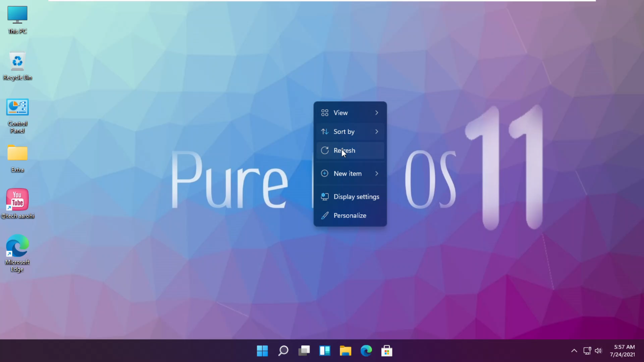Screen dimensions: 644x362
Task: Click the circular arrow Refresh icon
Action: point(325,150)
